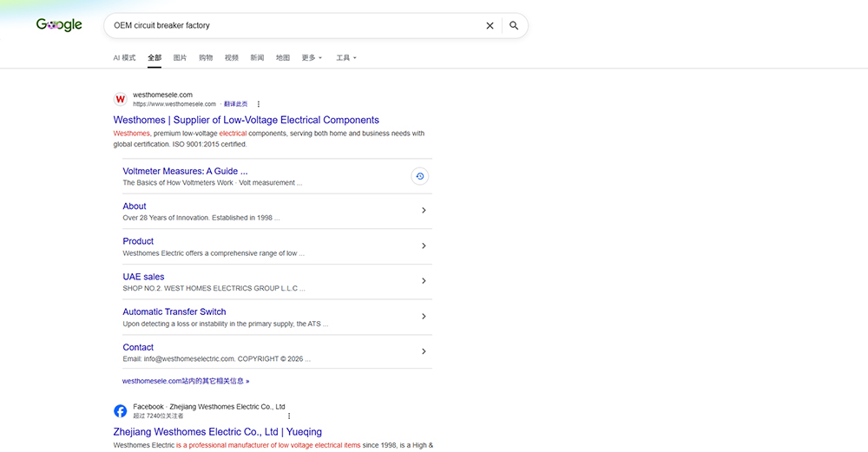Image resolution: width=868 pixels, height=452 pixels.
Task: Open Voltmeter Measures: A Guide link
Action: click(185, 172)
